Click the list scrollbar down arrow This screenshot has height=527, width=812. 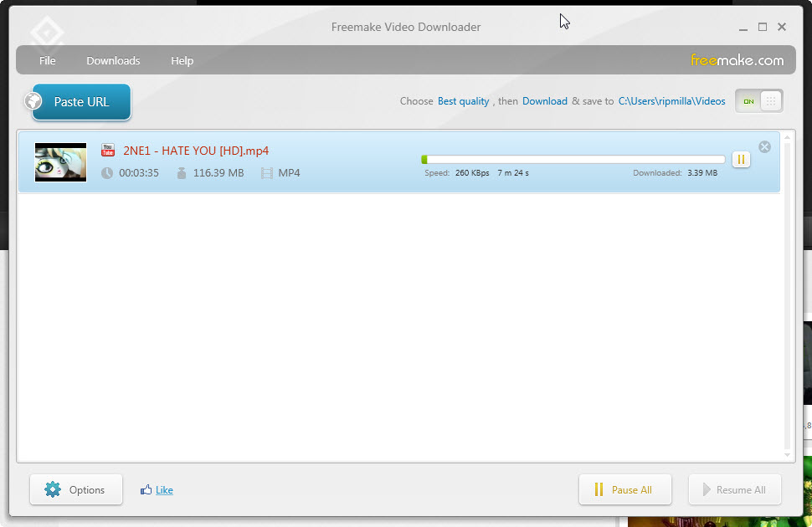click(787, 455)
